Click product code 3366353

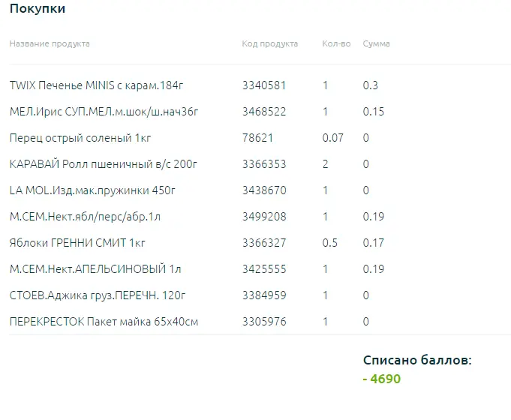(264, 164)
